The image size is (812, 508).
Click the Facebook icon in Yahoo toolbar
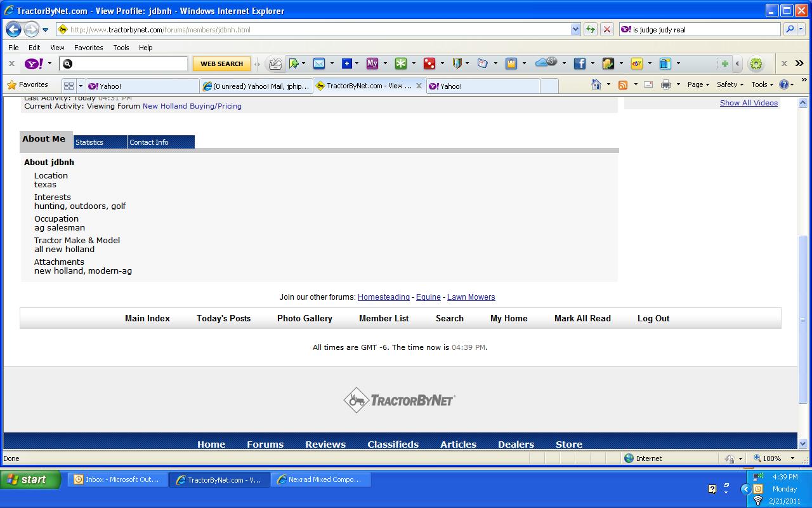click(579, 63)
